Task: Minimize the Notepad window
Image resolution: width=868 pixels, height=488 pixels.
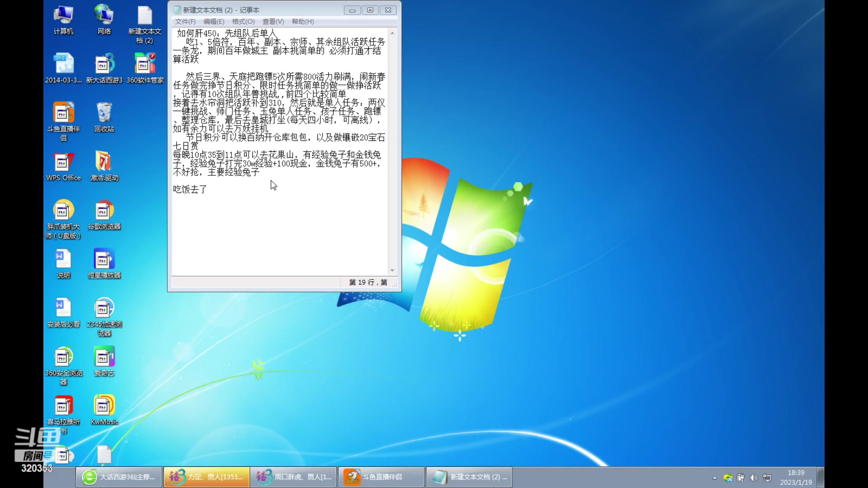Action: point(352,10)
